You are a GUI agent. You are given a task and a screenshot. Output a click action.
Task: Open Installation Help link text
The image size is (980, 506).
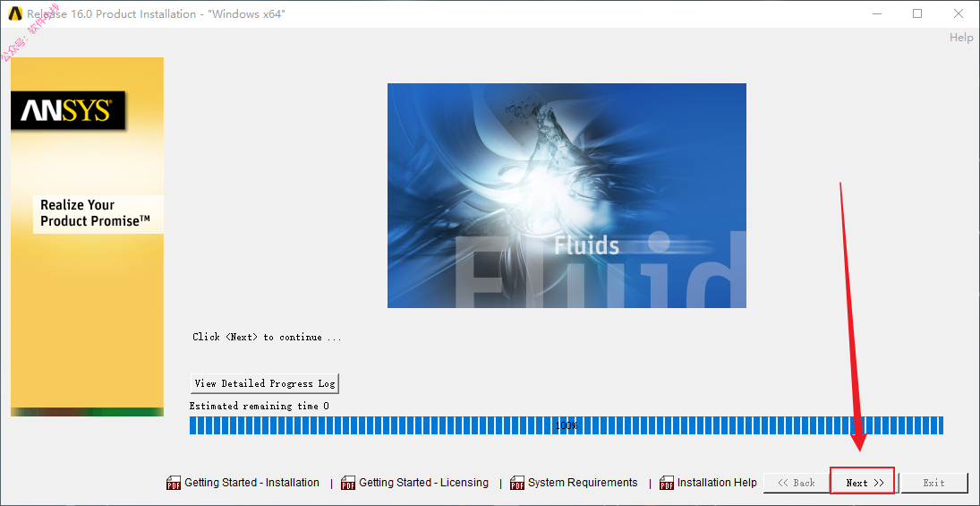click(717, 482)
